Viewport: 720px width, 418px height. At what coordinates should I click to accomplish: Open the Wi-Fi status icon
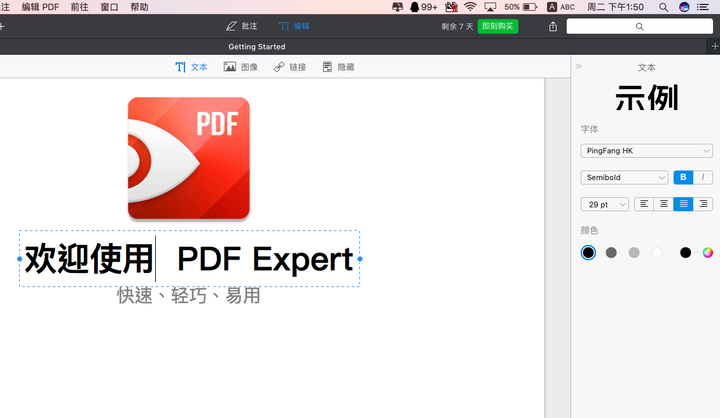coord(470,7)
